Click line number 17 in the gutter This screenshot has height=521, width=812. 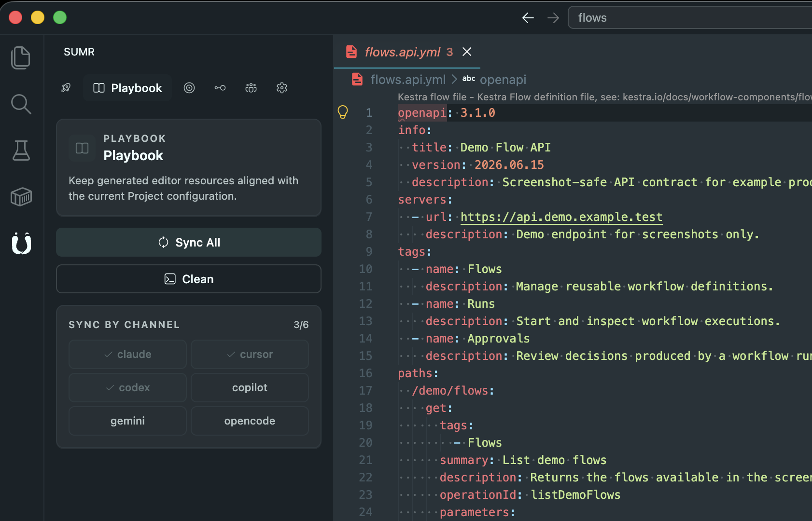[365, 390]
